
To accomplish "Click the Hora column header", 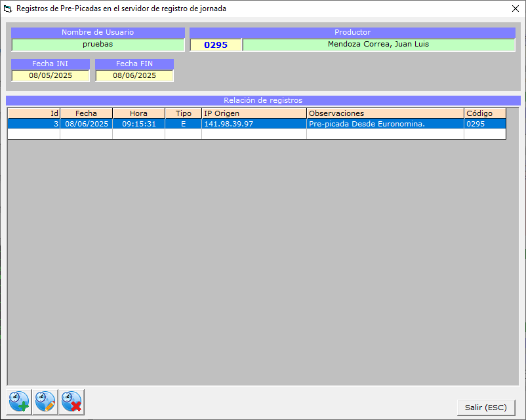I will point(138,113).
